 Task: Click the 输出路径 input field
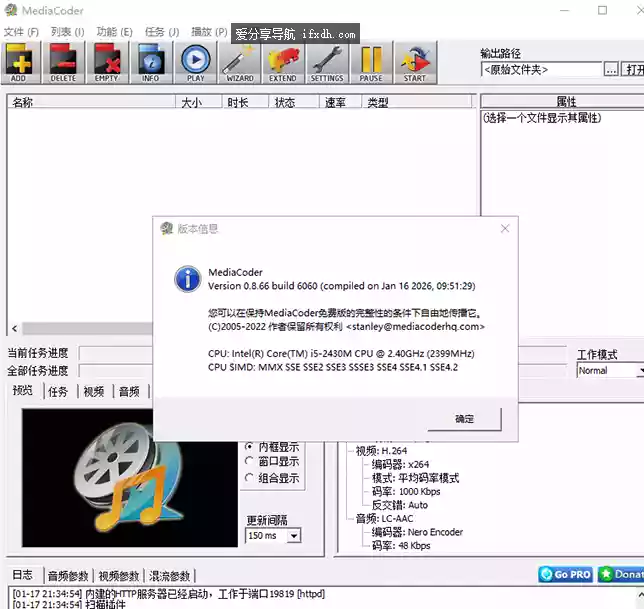click(541, 69)
